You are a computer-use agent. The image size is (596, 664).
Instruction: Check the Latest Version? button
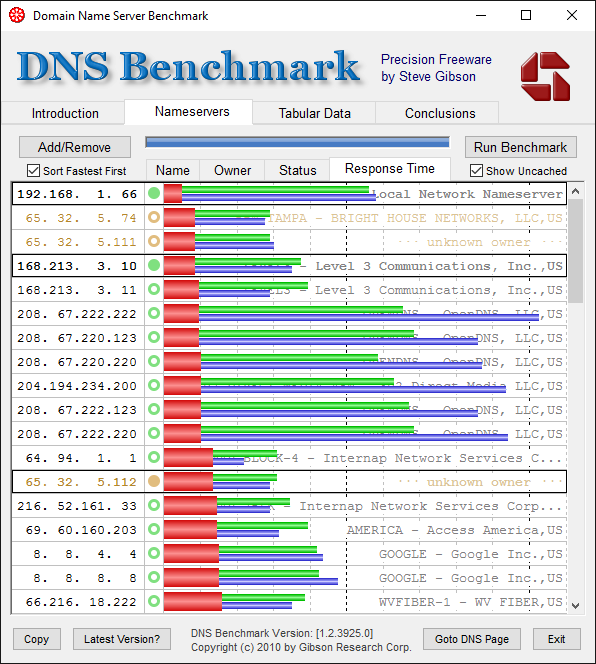point(122,639)
